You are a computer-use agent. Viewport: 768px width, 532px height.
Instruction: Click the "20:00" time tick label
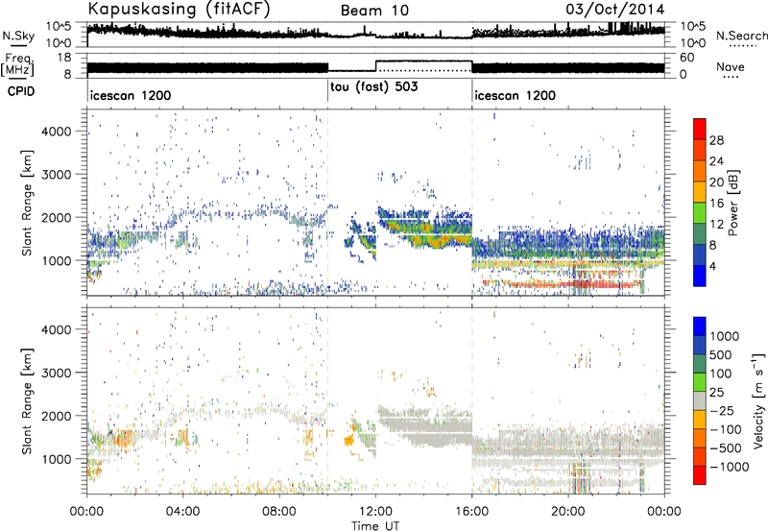tap(567, 512)
